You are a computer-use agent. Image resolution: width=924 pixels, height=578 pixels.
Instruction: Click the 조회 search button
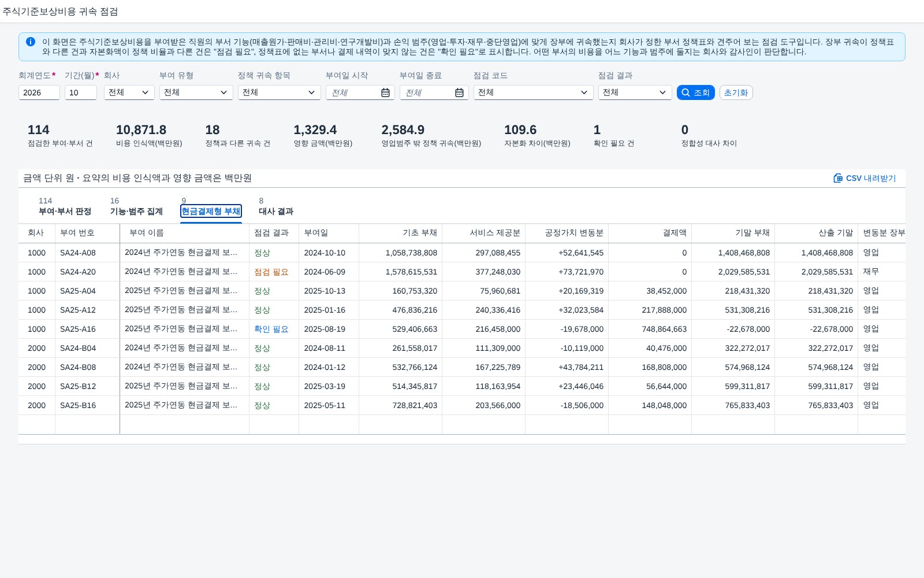696,92
